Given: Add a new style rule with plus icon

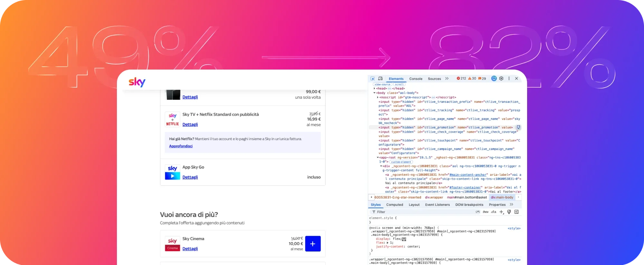Looking at the screenshot, I should point(501,212).
